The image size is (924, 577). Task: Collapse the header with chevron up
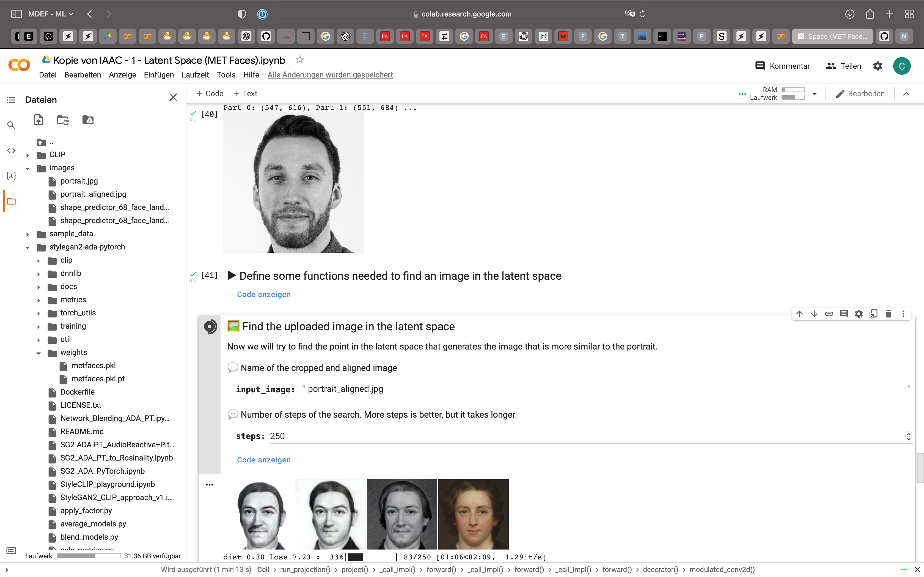point(906,94)
